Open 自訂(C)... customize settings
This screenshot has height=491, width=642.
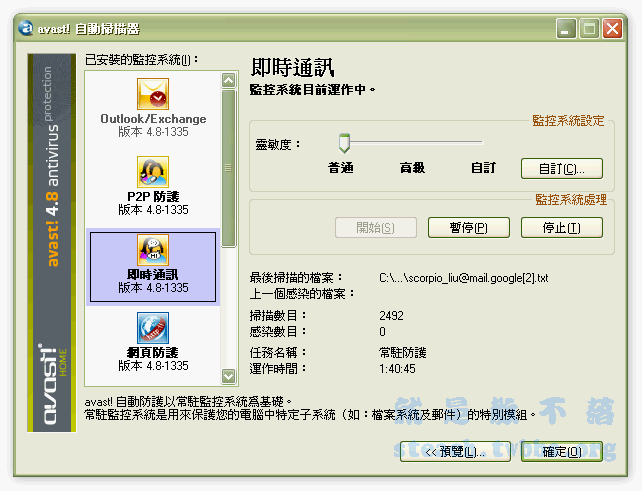pyautogui.click(x=562, y=169)
